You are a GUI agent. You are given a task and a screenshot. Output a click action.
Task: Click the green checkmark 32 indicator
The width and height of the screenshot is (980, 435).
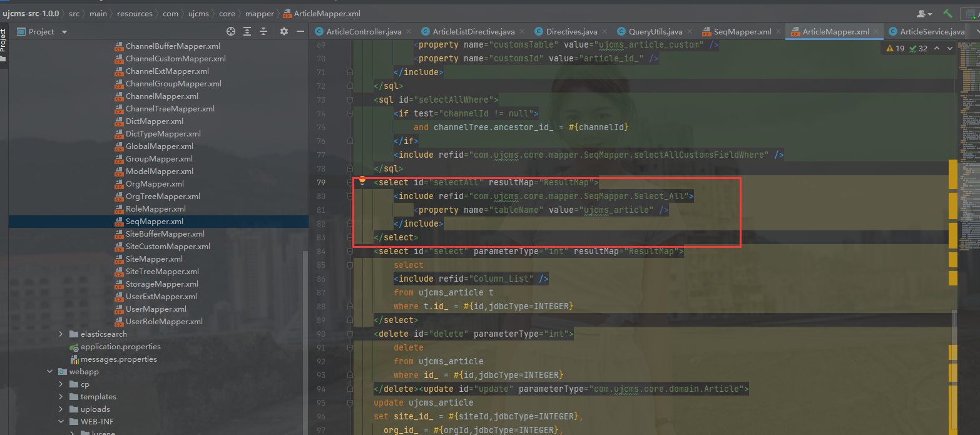(x=919, y=48)
